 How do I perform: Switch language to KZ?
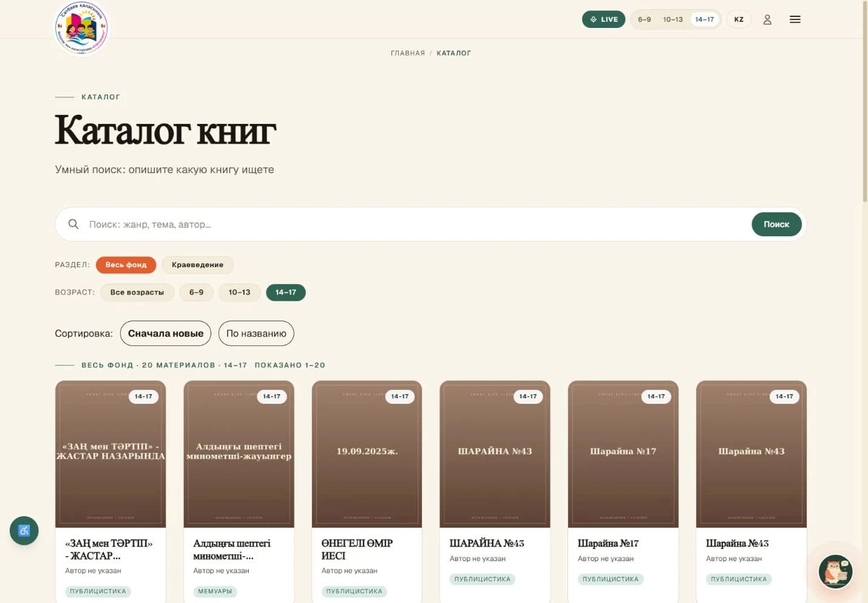click(x=739, y=19)
